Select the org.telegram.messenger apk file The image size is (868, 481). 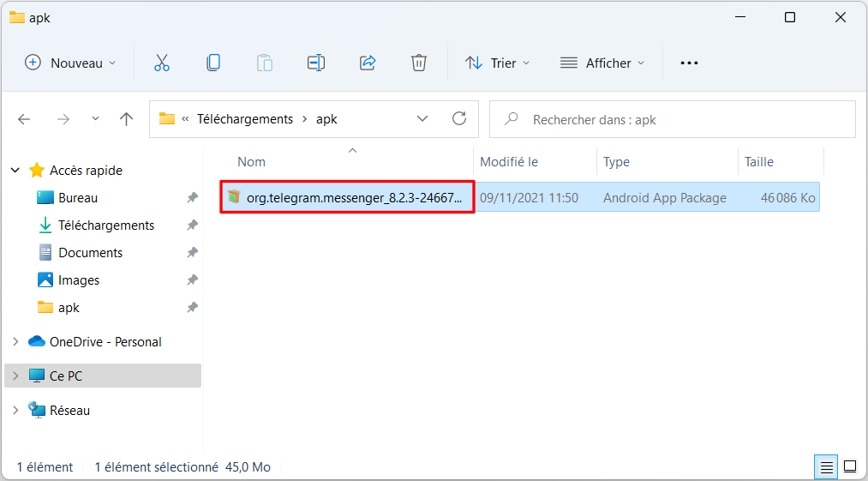pyautogui.click(x=348, y=196)
